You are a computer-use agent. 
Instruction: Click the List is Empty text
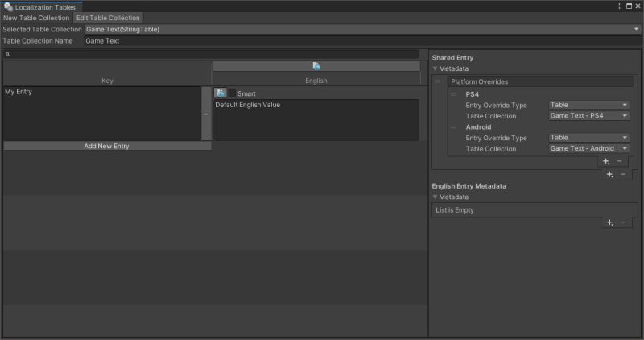click(x=455, y=210)
